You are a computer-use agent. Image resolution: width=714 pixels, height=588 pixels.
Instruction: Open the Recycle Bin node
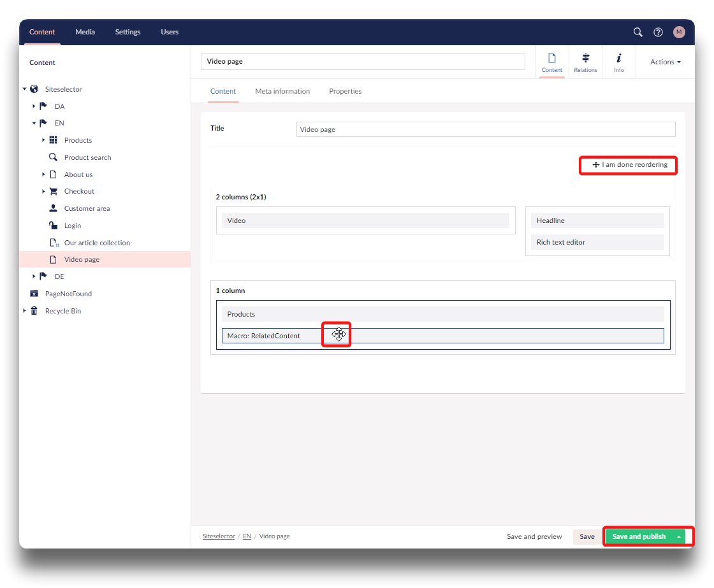tap(62, 311)
